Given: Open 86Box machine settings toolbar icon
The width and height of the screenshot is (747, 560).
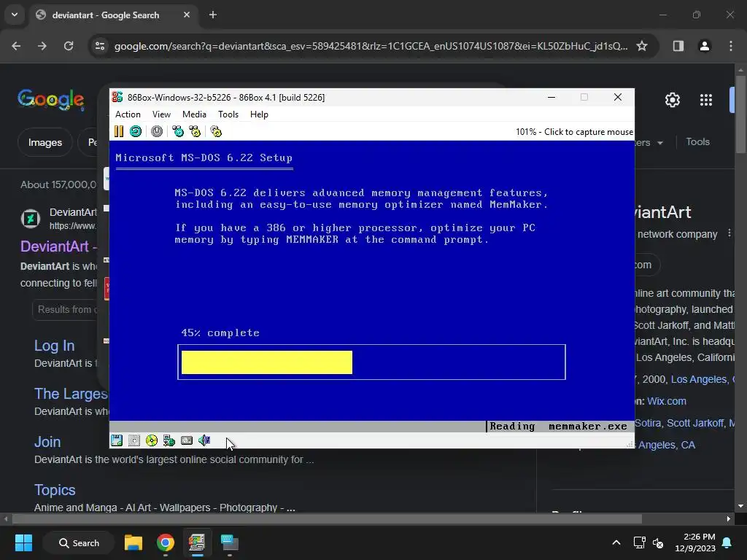Looking at the screenshot, I should pyautogui.click(x=216, y=131).
